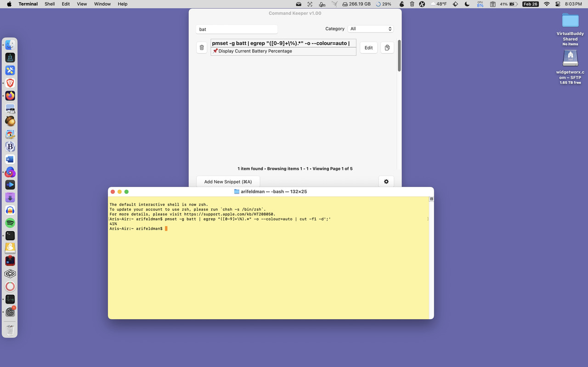Open Finder from the dock
Screen dimensions: 588x367
tap(10, 44)
